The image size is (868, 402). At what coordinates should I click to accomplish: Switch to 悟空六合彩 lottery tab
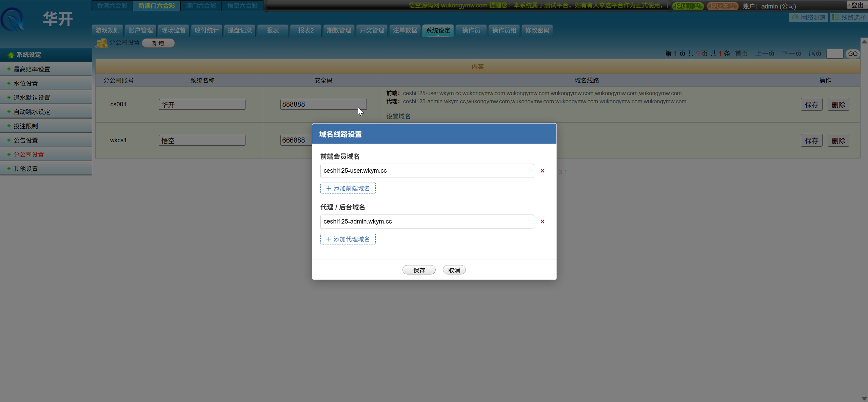pyautogui.click(x=242, y=6)
